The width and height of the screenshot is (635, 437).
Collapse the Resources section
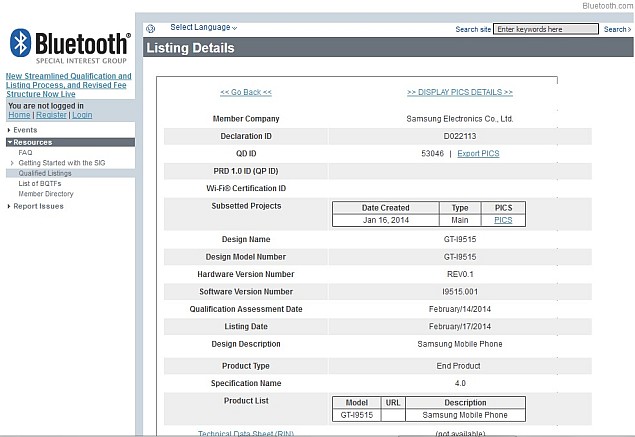pos(32,142)
